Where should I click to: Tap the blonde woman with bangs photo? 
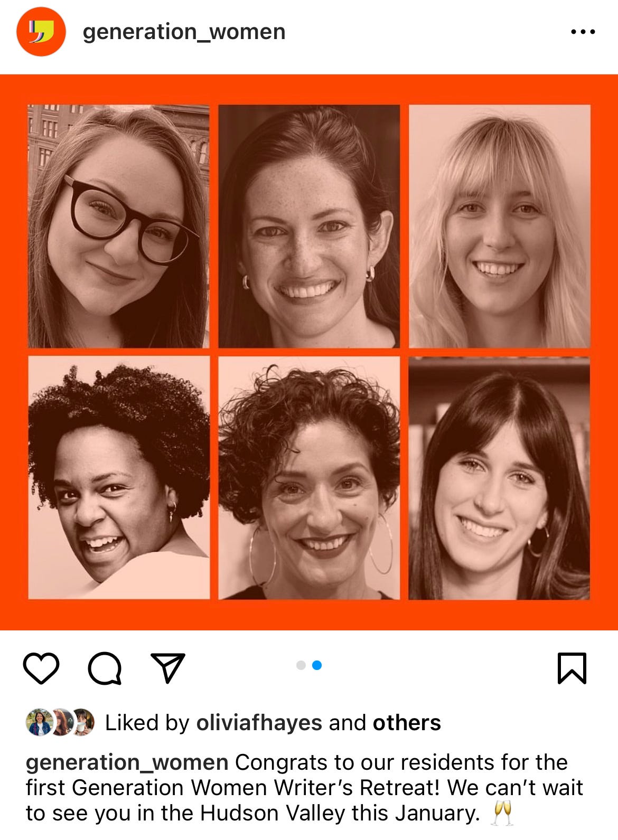[x=500, y=226]
